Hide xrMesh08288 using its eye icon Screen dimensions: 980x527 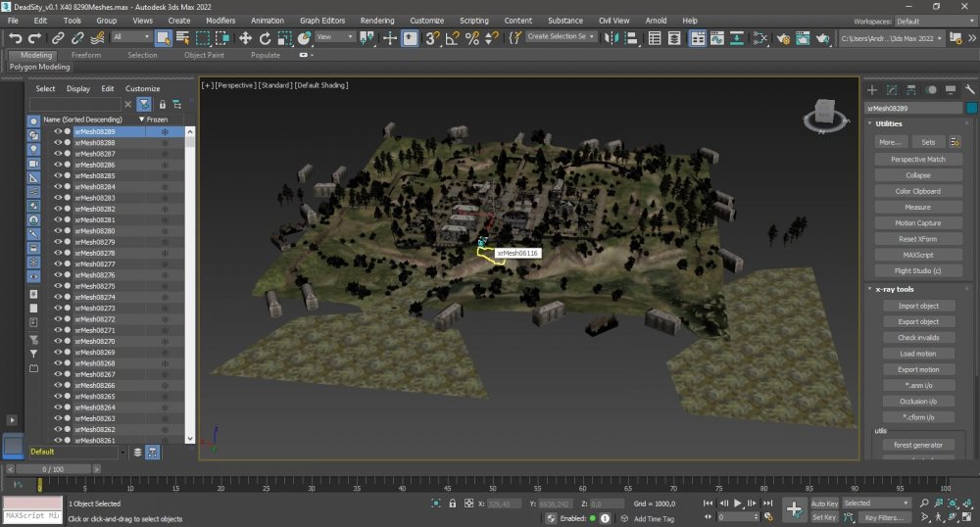(x=58, y=142)
